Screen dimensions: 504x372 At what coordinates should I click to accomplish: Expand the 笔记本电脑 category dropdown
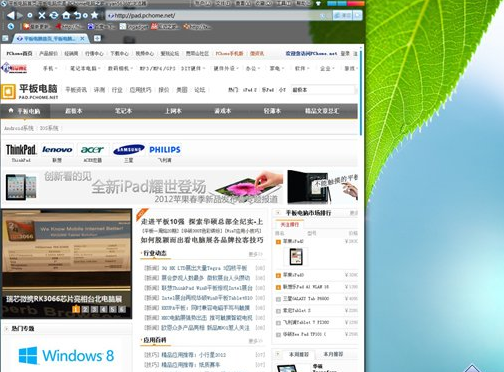point(85,68)
